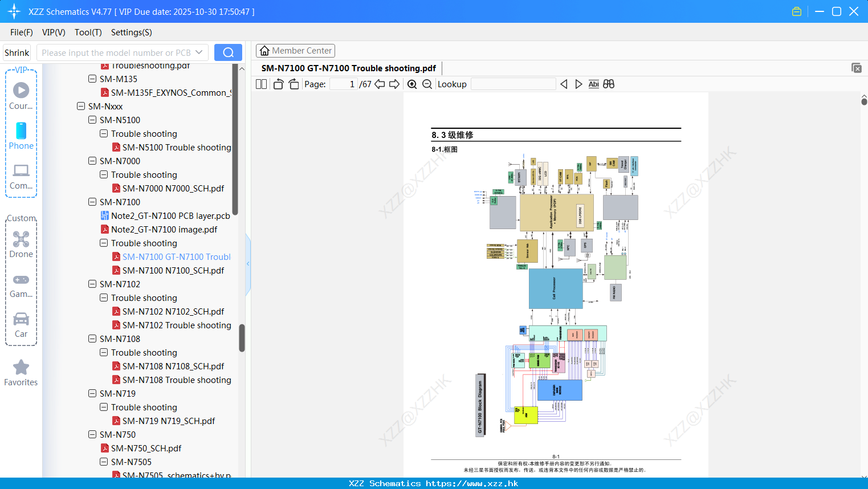The width and height of the screenshot is (868, 489).
Task: Zoom in on the PDF
Action: click(412, 84)
